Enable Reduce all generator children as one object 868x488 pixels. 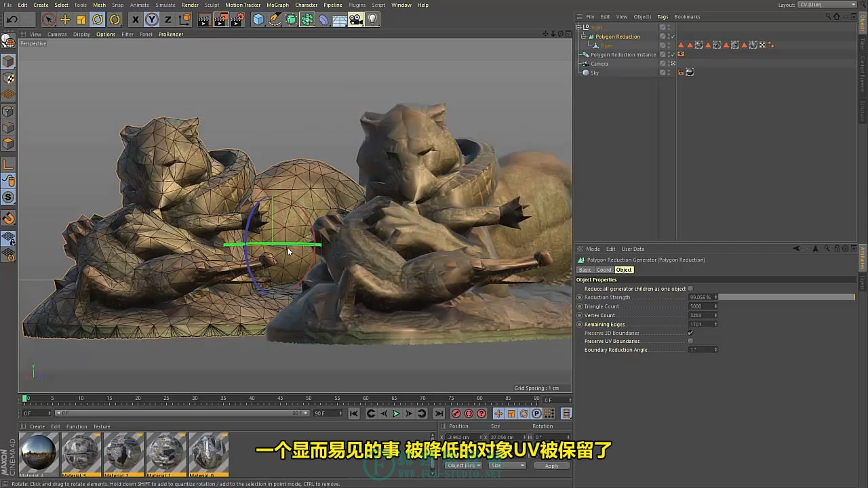tap(690, 289)
